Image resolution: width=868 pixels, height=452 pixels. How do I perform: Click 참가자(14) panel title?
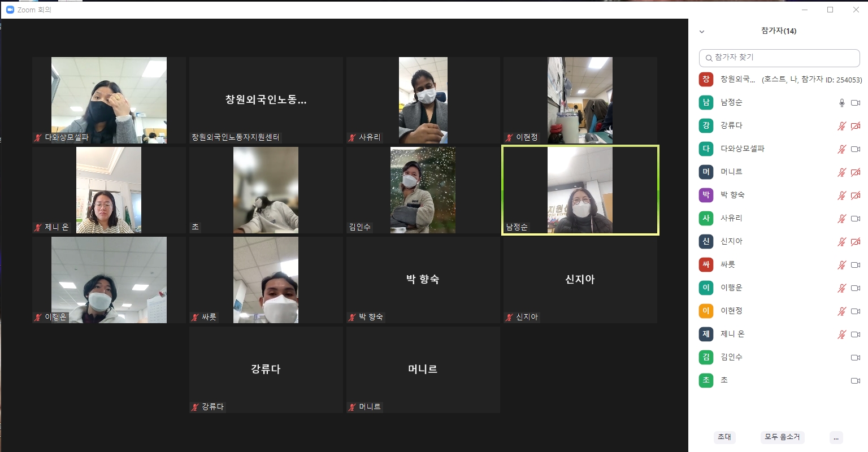click(x=779, y=31)
